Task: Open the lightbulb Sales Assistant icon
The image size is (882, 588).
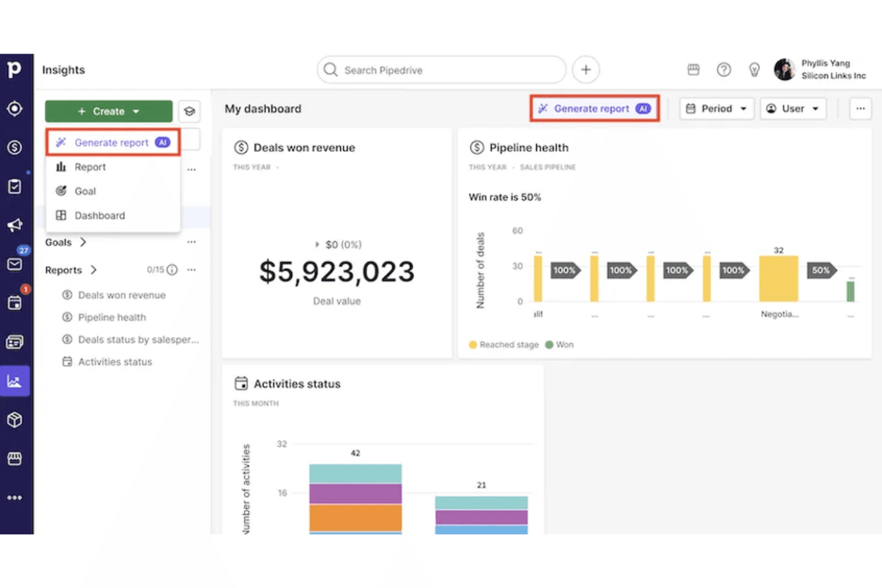Action: pos(754,70)
